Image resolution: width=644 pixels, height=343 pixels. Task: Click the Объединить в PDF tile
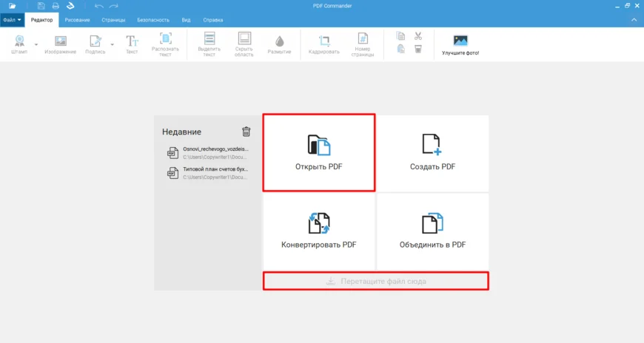(x=432, y=231)
